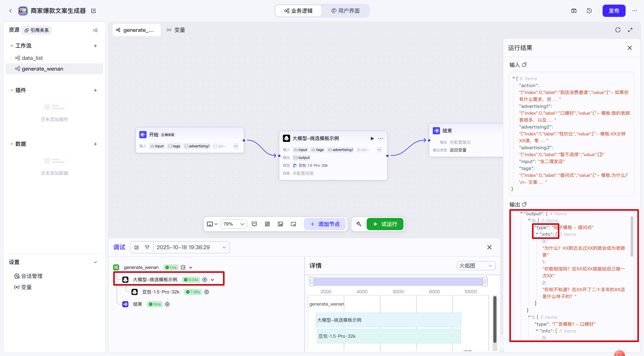This screenshot has width=644, height=356.
Task: Open the 火焰图 view dropdown
Action: [x=476, y=266]
